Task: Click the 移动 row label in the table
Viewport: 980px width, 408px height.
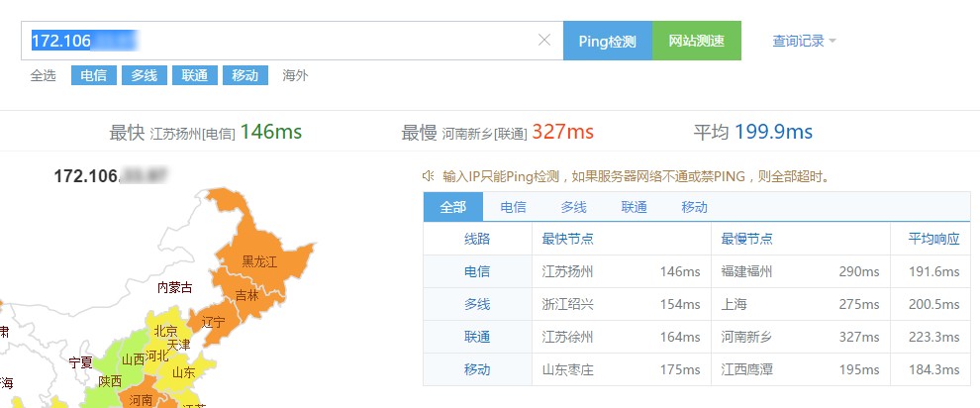Action: (x=477, y=369)
